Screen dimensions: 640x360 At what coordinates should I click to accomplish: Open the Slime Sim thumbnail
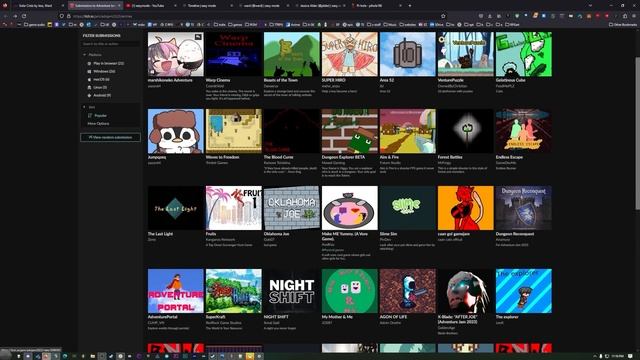408,208
